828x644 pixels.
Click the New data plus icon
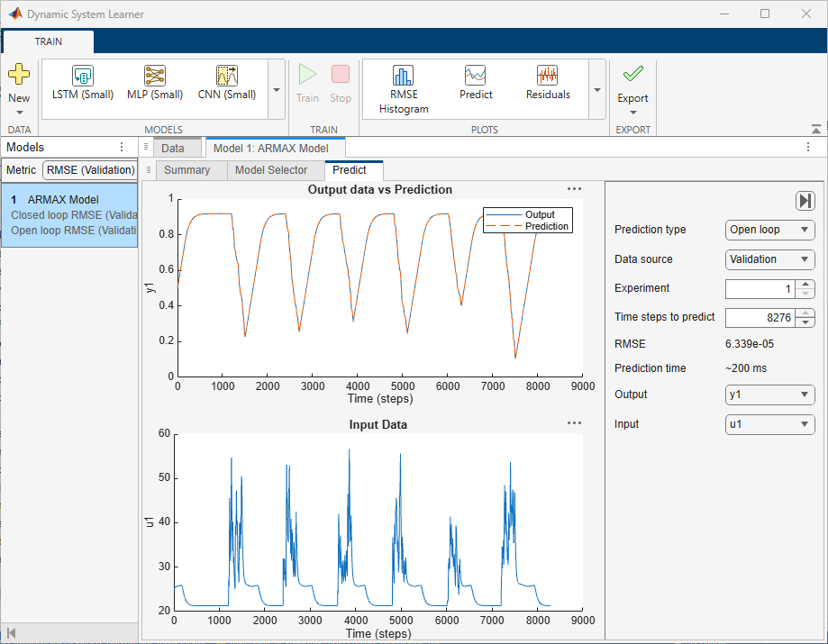tap(19, 74)
